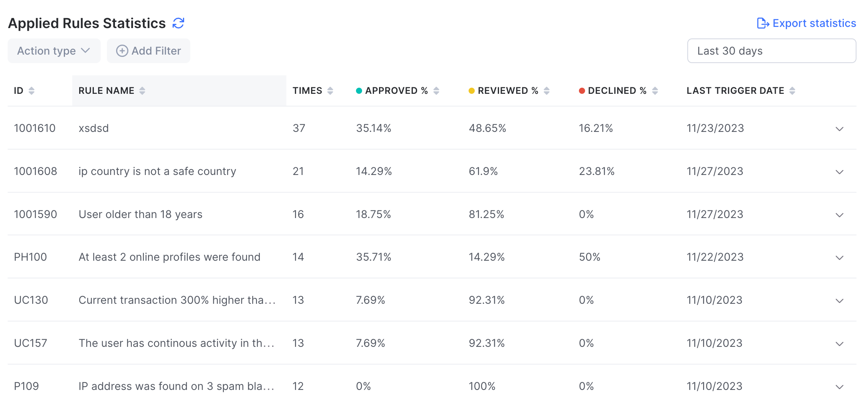
Task: Sort by Declined % arrows
Action: coord(655,91)
